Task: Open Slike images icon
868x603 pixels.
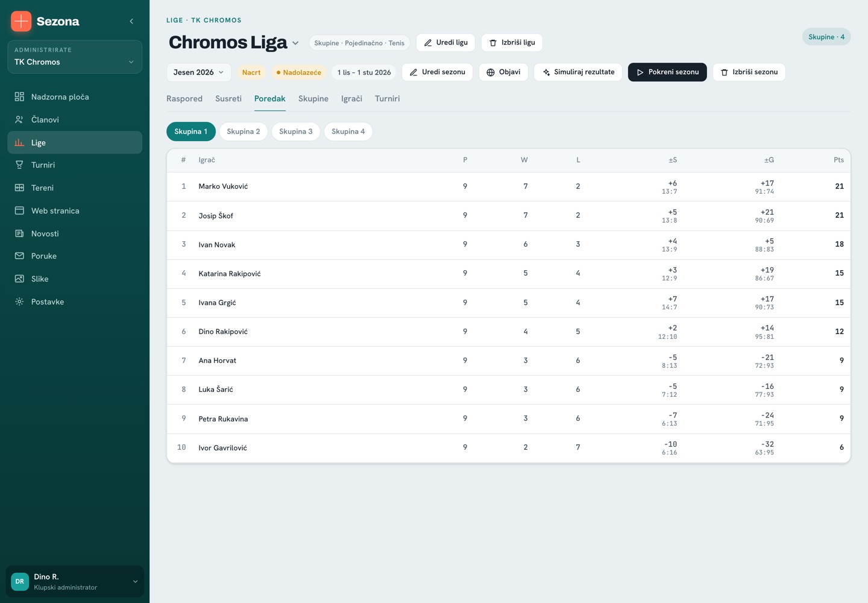Action: tap(19, 279)
